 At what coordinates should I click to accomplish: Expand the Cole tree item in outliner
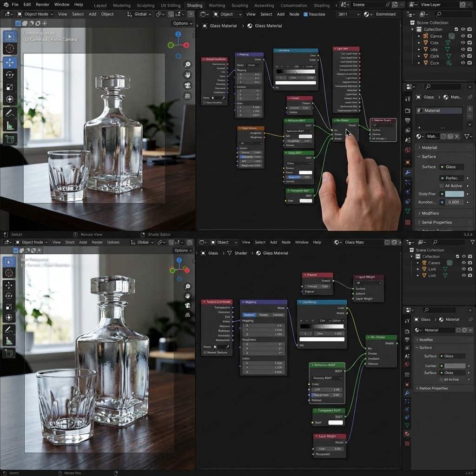point(419,43)
